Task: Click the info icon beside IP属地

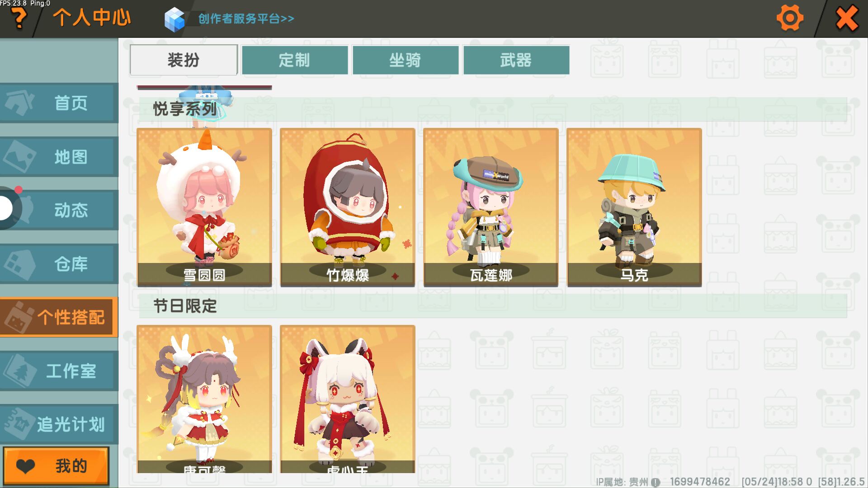Action: [656, 482]
